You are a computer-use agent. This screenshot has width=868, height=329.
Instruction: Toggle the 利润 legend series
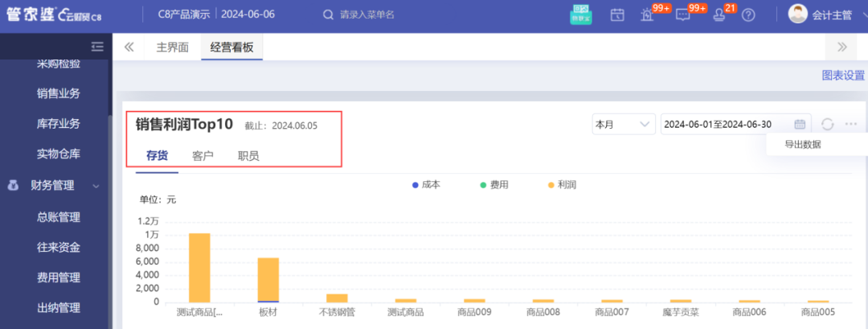(x=563, y=185)
